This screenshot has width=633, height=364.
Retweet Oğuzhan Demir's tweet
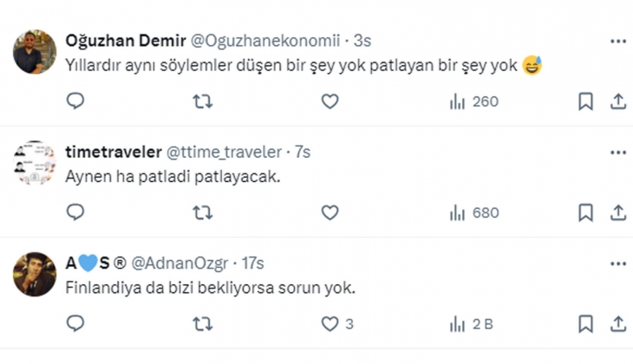(202, 101)
